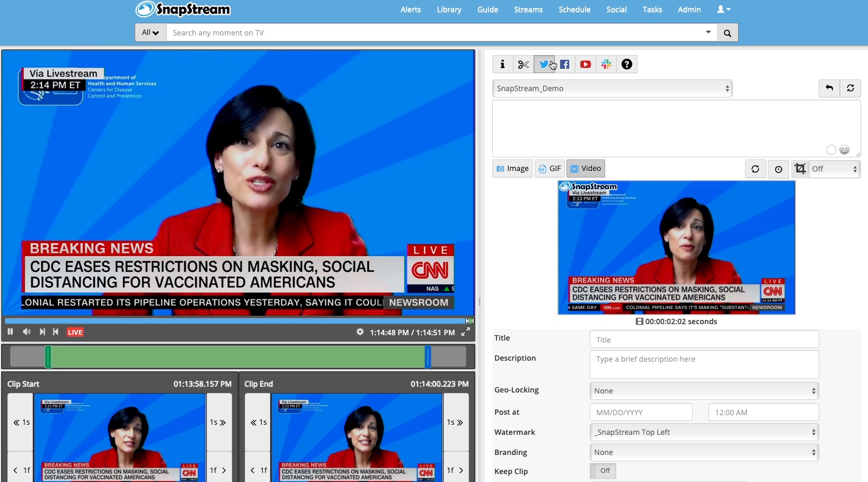
Task: Open the clip info panel
Action: pos(502,64)
